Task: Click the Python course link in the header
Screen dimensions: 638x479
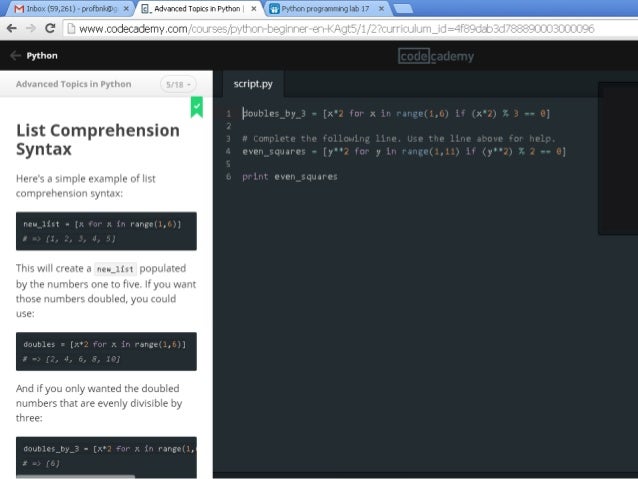Action: pyautogui.click(x=42, y=55)
